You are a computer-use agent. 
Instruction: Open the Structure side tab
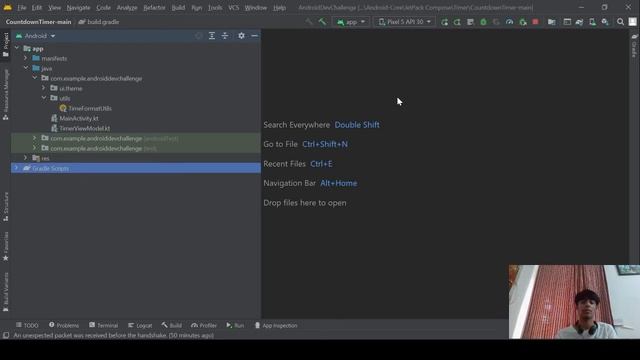[6, 207]
